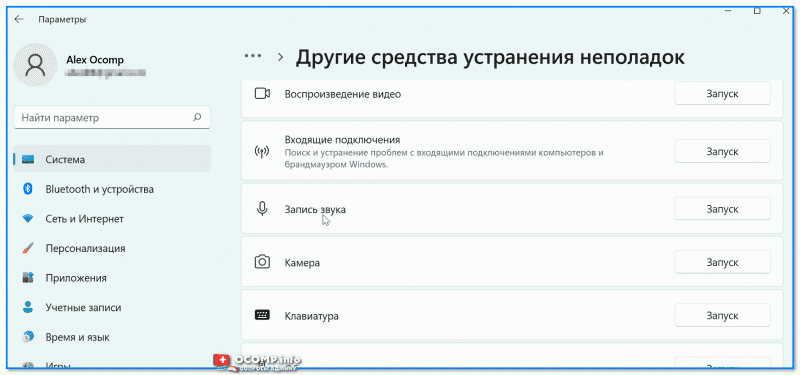The image size is (800, 375).
Task: Click the search magnifier icon
Action: tap(197, 117)
